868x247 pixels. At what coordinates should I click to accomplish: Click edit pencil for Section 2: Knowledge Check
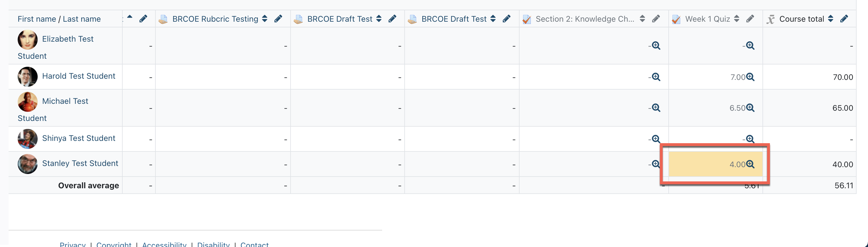656,19
